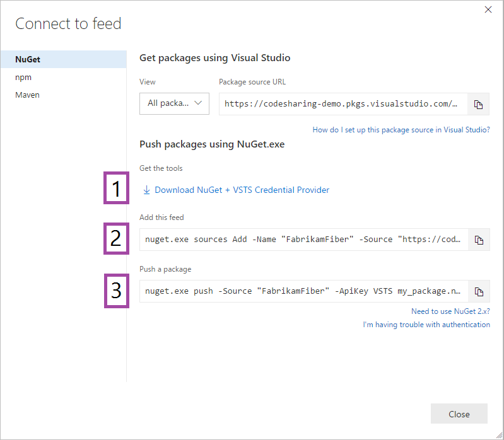Click the 'Get packages using Visual Studio' heading
The width and height of the screenshot is (504, 440).
(214, 58)
